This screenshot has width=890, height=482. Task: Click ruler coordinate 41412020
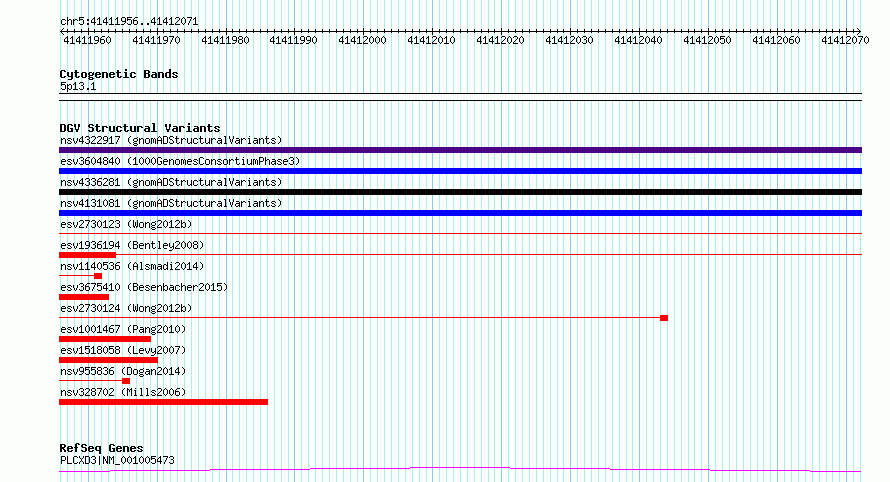(500, 40)
